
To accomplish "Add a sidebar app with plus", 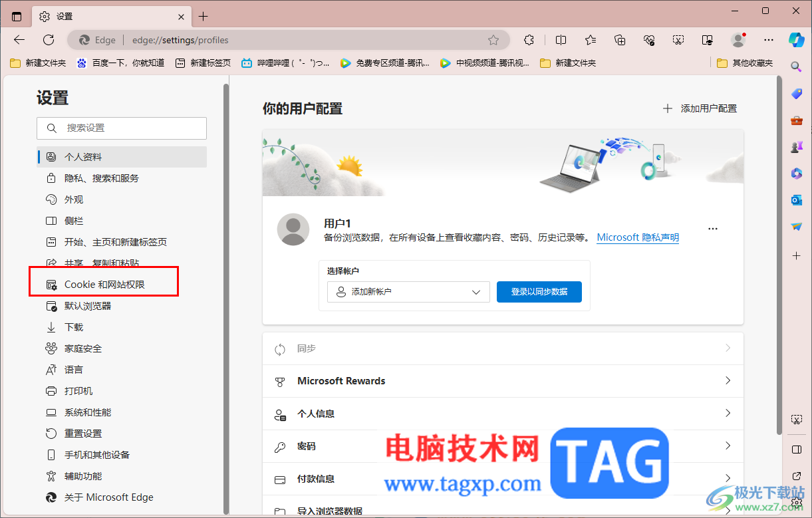I will tap(796, 255).
